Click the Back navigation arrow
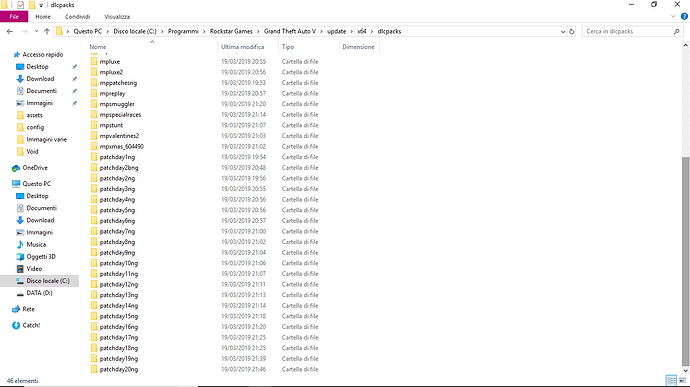 coord(10,31)
